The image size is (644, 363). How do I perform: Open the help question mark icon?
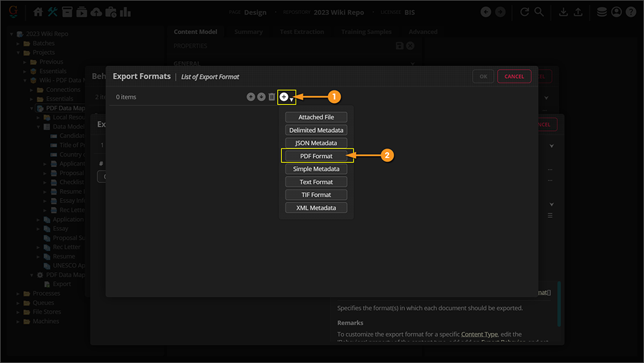coord(630,12)
